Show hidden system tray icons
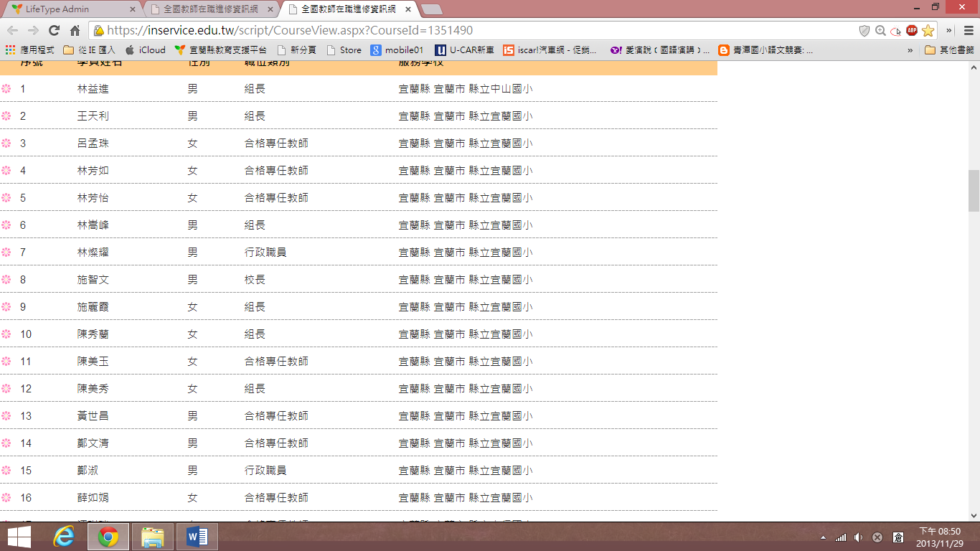980x551 pixels. pyautogui.click(x=823, y=537)
